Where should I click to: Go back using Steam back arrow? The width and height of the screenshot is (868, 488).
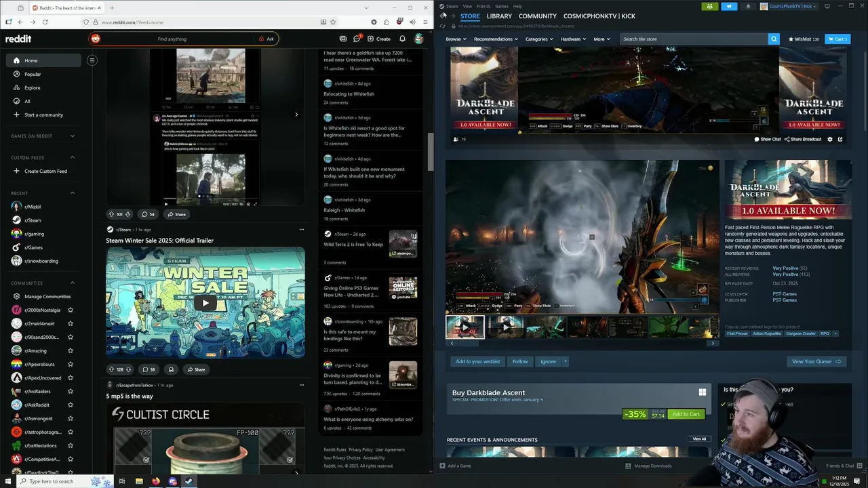coord(443,16)
